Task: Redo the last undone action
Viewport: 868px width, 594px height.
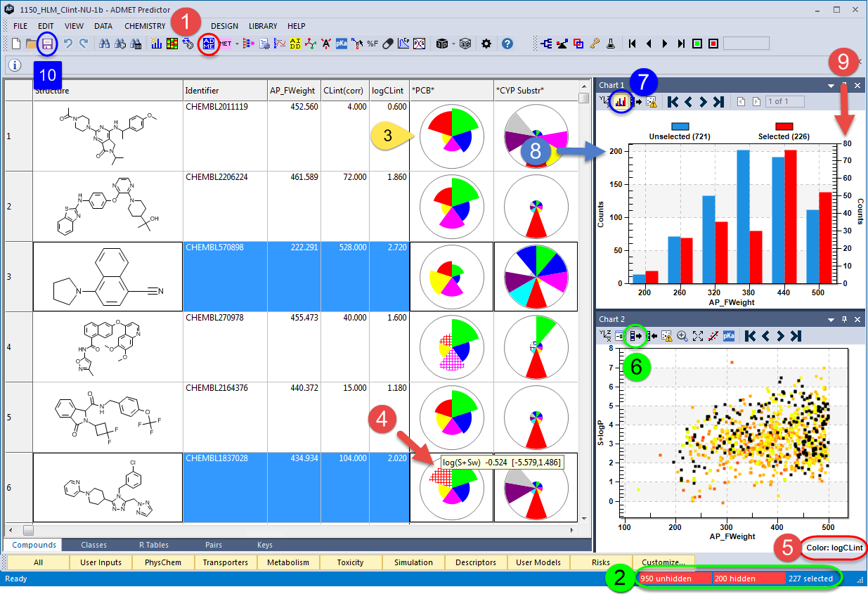Action: (84, 44)
